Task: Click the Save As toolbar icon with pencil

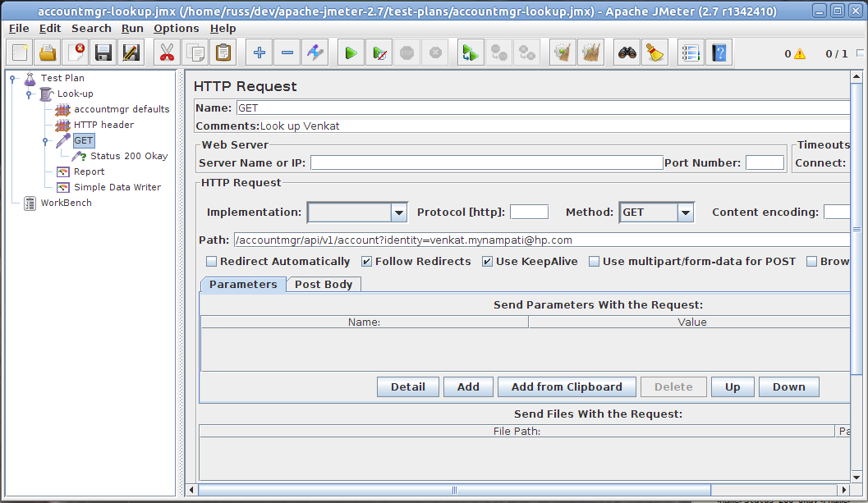Action: coord(131,53)
